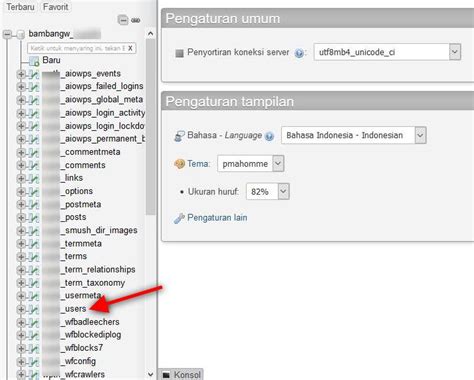Open the _links table
Viewport: 474px width, 380px height.
pos(73,178)
